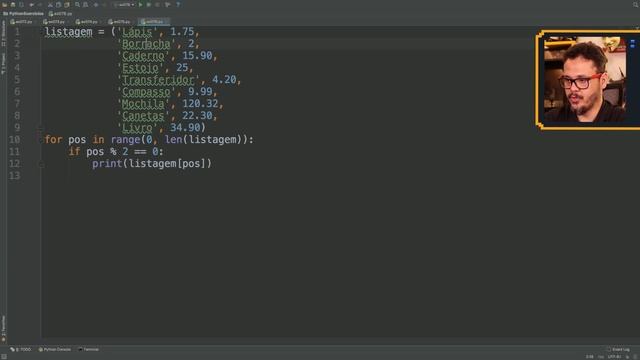
Task: Click the value 9.99 on line 6
Action: 200,91
